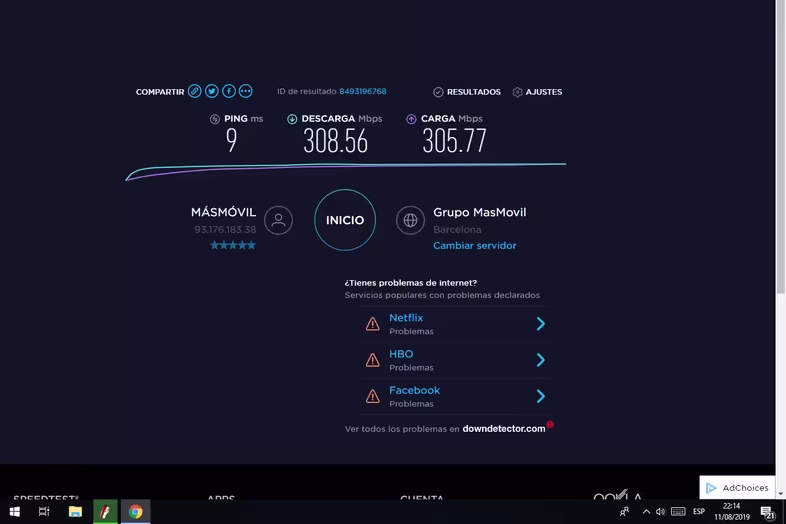Click HBO warning triangle icon
The width and height of the screenshot is (786, 524).
(x=372, y=360)
